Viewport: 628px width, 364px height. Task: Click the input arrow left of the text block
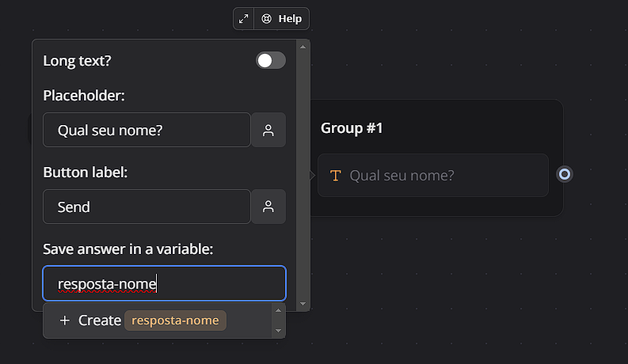tap(313, 175)
